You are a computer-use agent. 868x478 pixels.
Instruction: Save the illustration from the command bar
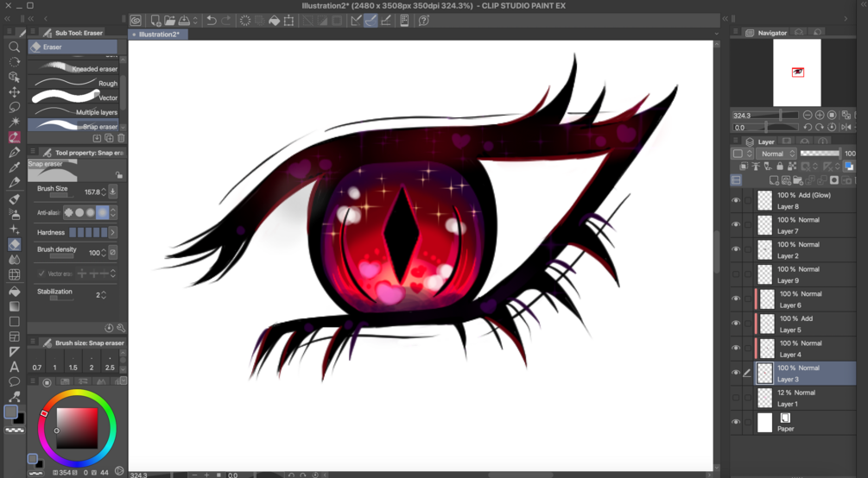pyautogui.click(x=184, y=21)
